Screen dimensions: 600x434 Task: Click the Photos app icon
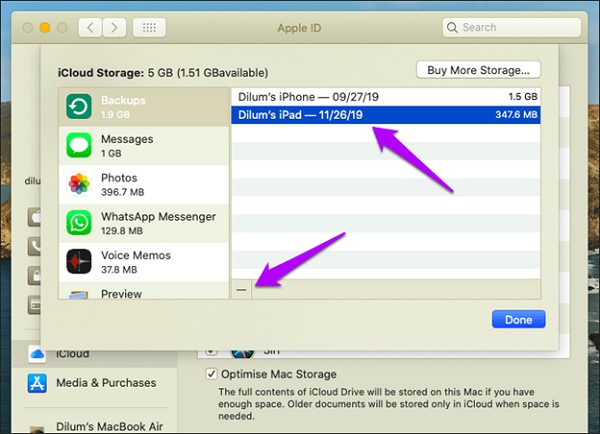tap(79, 184)
